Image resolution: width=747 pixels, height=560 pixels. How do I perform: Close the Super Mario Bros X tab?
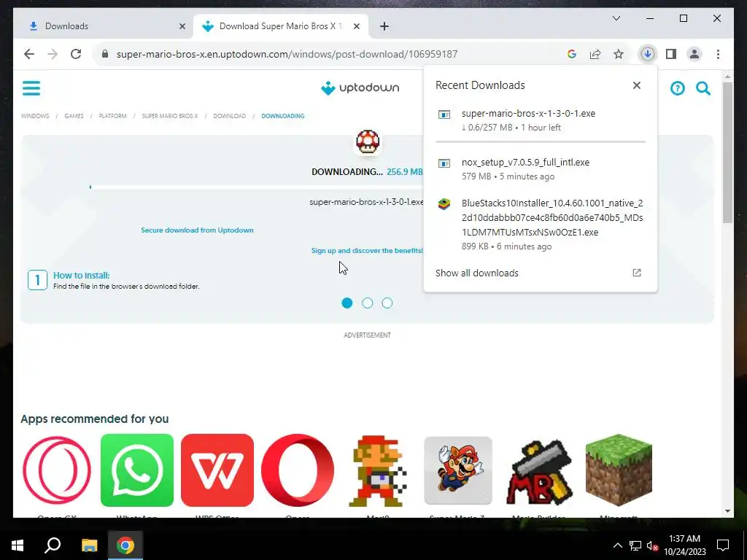click(356, 26)
